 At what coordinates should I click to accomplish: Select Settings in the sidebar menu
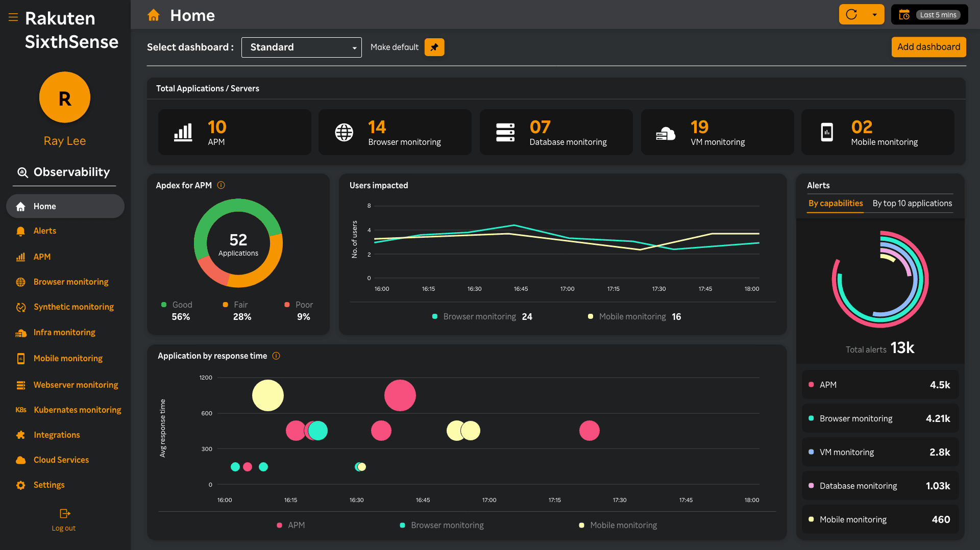tap(48, 485)
